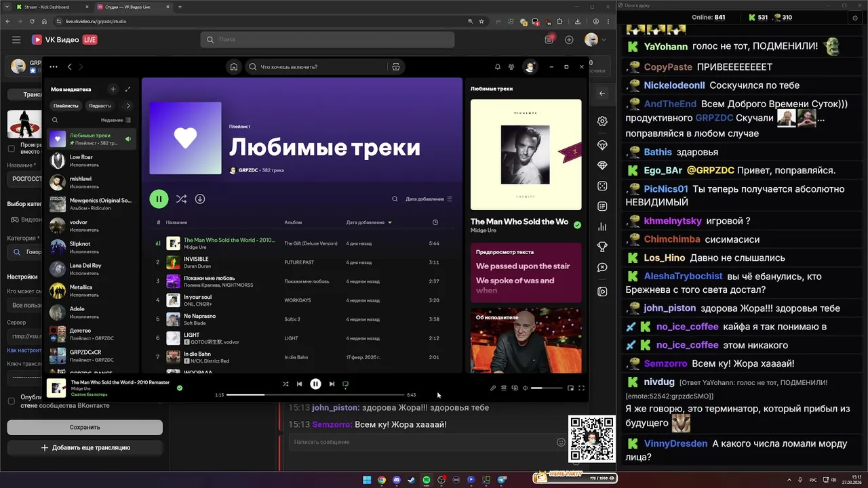The height and width of the screenshot is (488, 868).
Task: Select the Плейлисты filter chip
Action: (x=66, y=106)
